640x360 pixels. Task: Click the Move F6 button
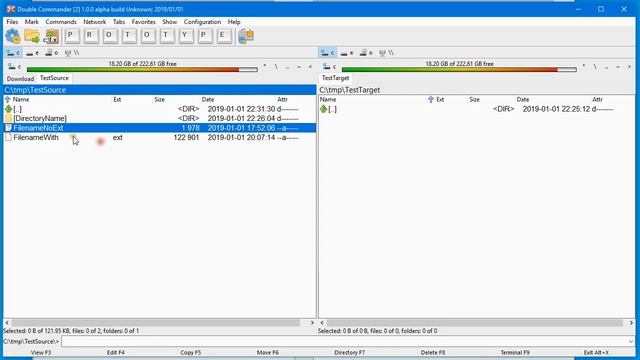[268, 353]
